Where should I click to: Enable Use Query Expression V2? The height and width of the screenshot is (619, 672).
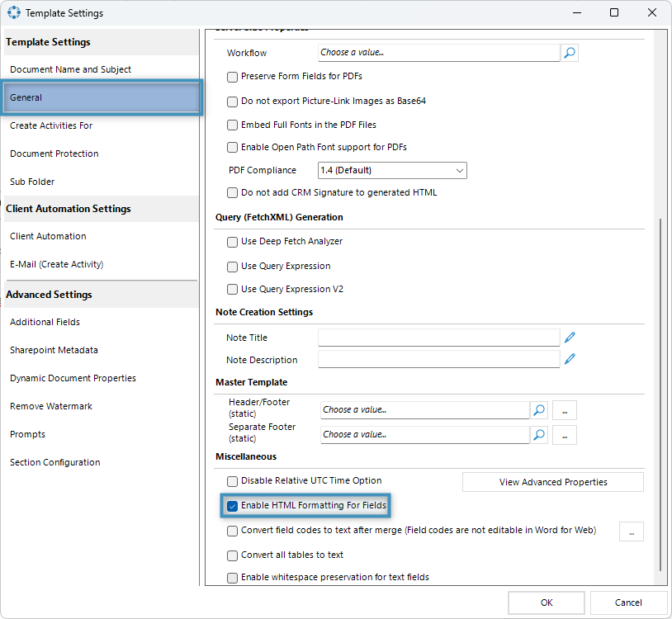click(x=232, y=290)
